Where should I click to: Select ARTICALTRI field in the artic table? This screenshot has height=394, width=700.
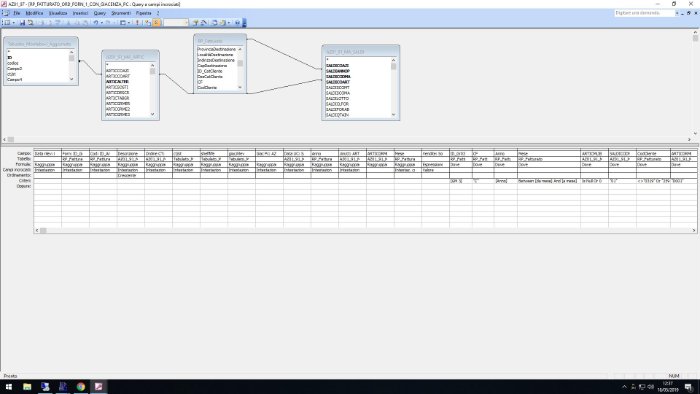(x=117, y=82)
